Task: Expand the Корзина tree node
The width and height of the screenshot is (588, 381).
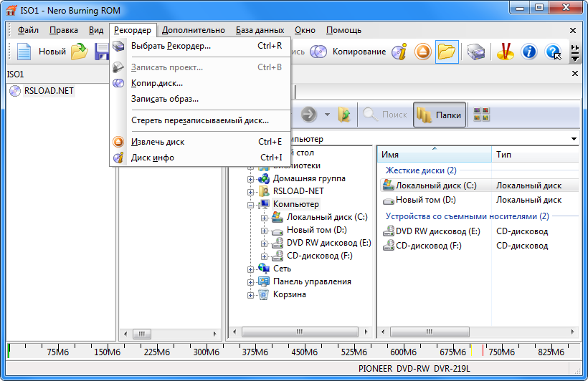Action: (x=250, y=295)
